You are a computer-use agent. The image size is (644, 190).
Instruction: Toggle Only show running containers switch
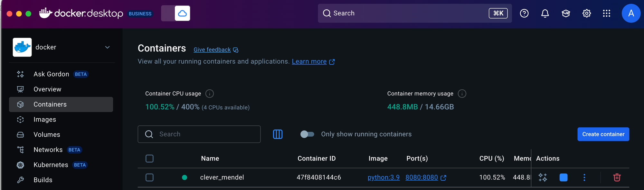tap(307, 134)
